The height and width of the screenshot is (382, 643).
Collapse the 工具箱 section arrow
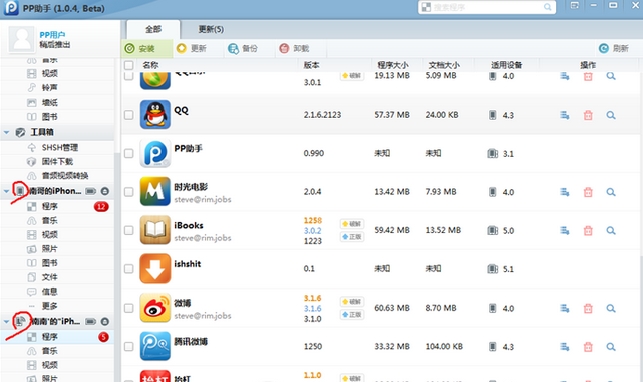click(x=7, y=132)
